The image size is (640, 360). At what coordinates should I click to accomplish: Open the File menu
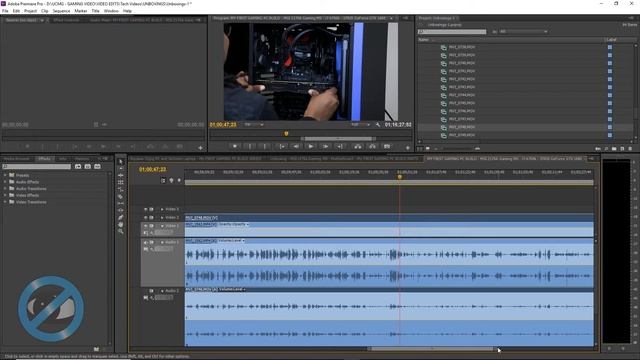[x=5, y=11]
